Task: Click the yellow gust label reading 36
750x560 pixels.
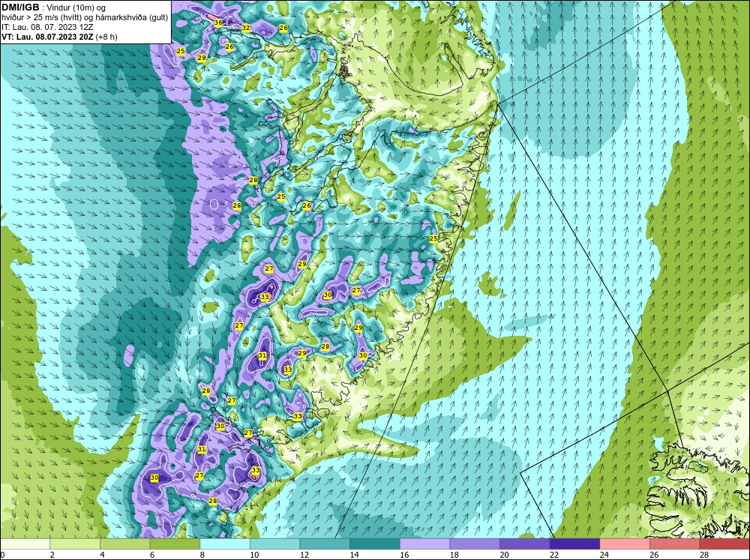Action: click(x=218, y=22)
